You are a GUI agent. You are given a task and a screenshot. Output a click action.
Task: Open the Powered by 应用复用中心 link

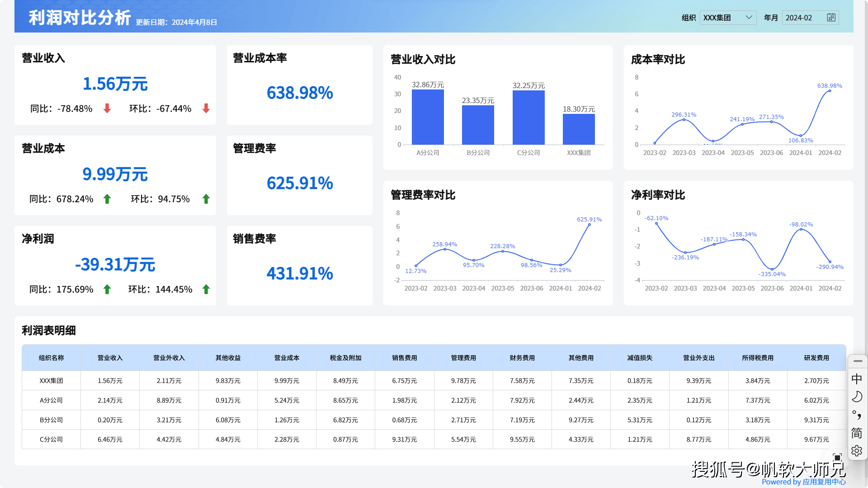point(803,482)
